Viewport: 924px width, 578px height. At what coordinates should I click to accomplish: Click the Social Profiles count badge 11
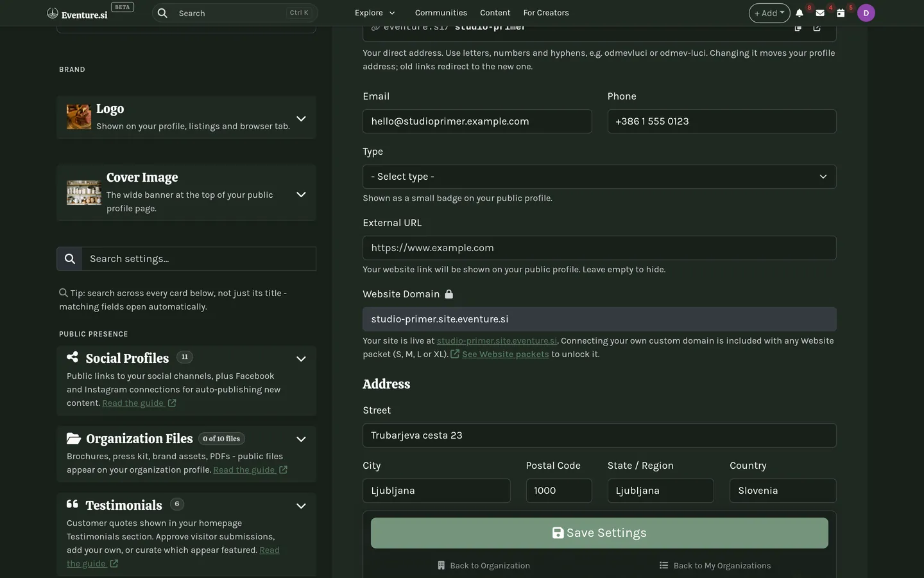coord(185,357)
